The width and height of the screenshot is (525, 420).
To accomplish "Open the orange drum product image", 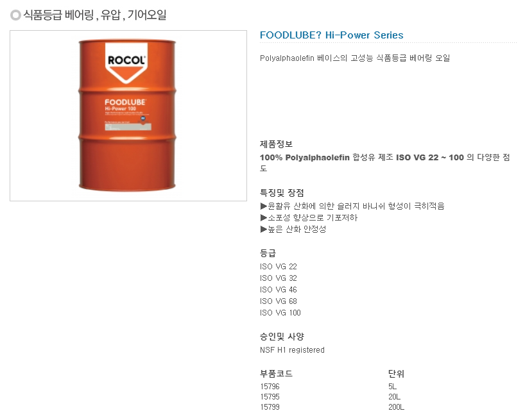I will point(127,115).
